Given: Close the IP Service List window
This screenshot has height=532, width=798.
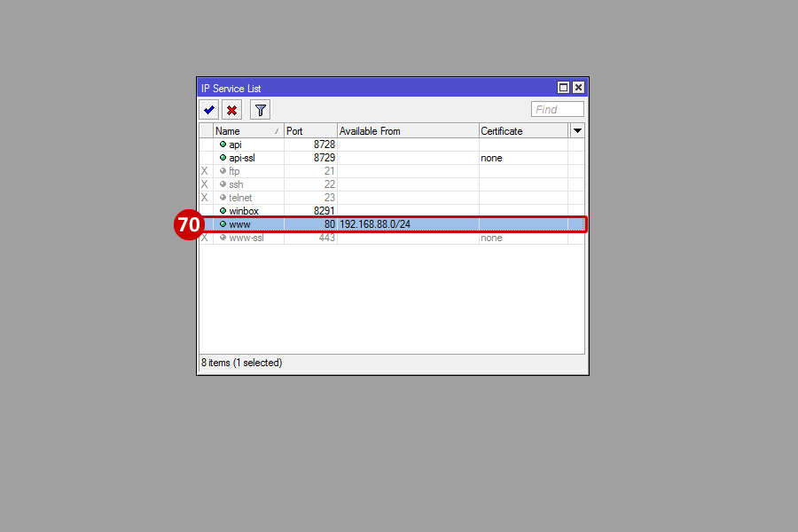Looking at the screenshot, I should (578, 88).
